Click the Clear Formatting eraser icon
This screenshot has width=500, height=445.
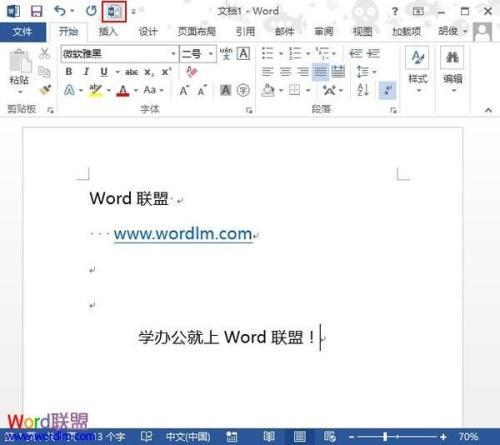pos(192,72)
